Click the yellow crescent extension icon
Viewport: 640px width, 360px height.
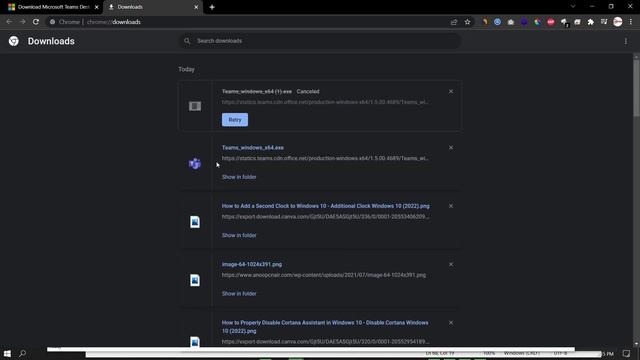484,22
